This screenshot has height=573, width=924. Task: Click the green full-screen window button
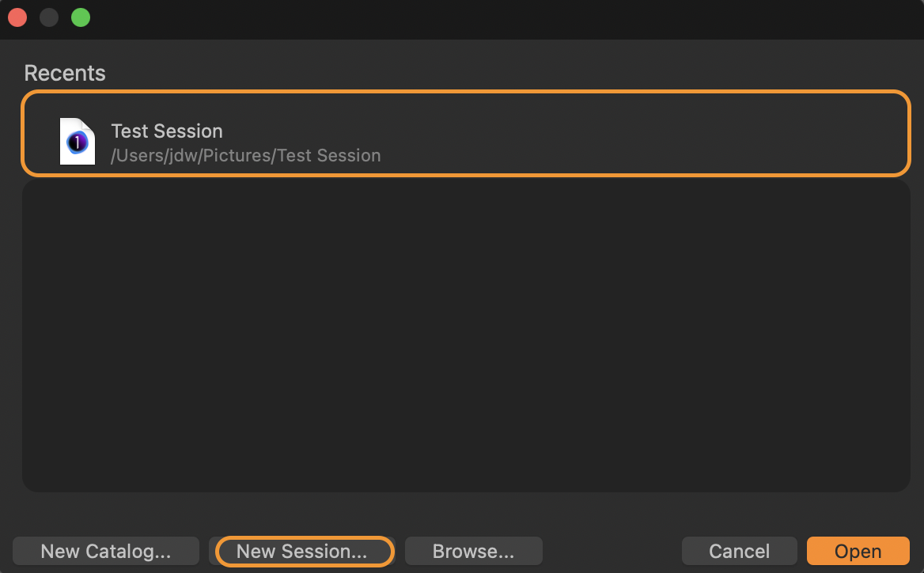click(81, 17)
